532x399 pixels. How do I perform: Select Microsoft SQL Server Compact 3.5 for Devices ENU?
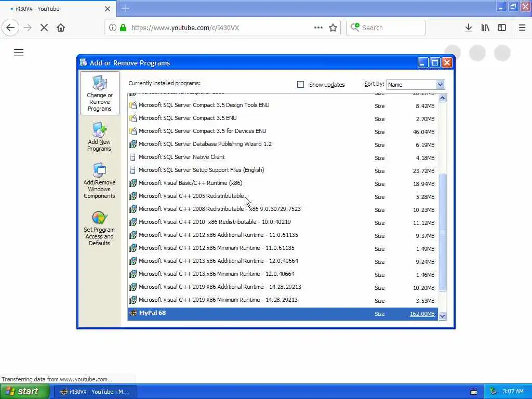tap(283, 131)
